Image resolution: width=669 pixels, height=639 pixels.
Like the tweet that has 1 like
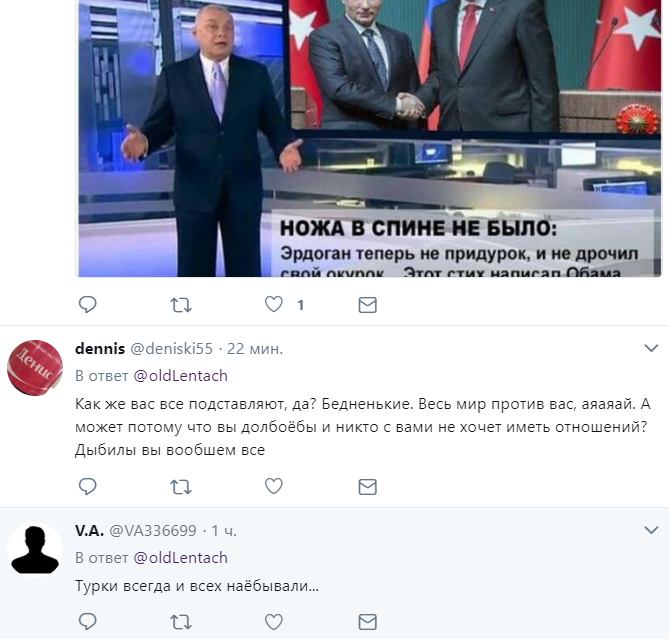click(274, 305)
